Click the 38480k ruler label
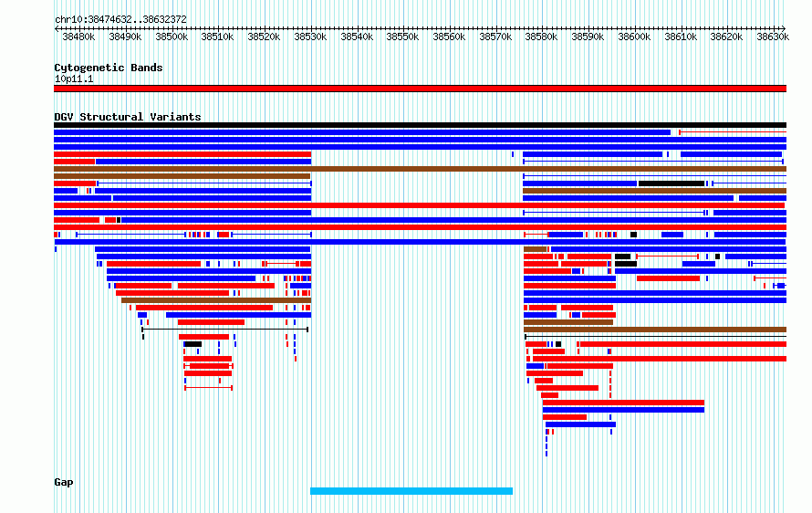Screen dimensions: 812x513 click(x=78, y=37)
